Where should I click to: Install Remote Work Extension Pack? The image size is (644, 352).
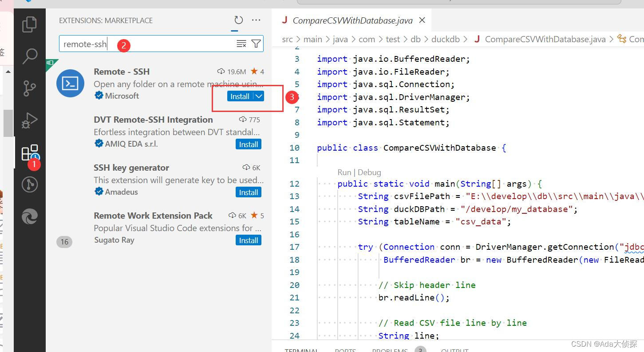[x=249, y=240]
